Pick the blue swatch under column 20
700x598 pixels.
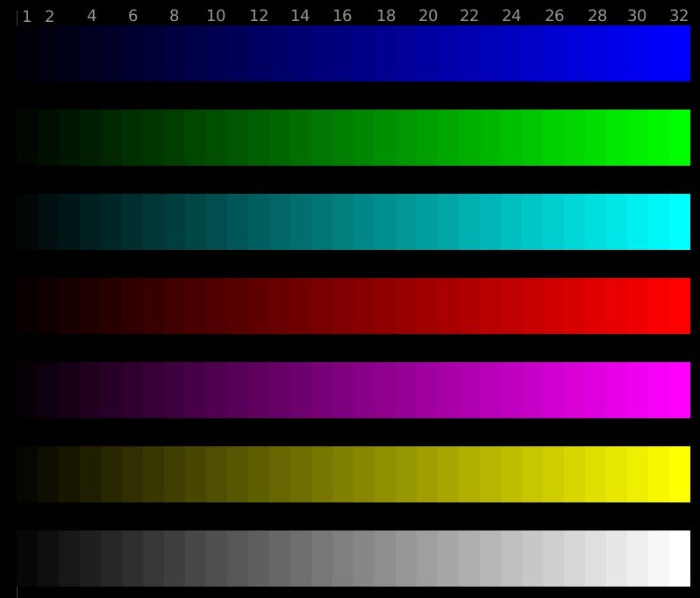[427, 53]
